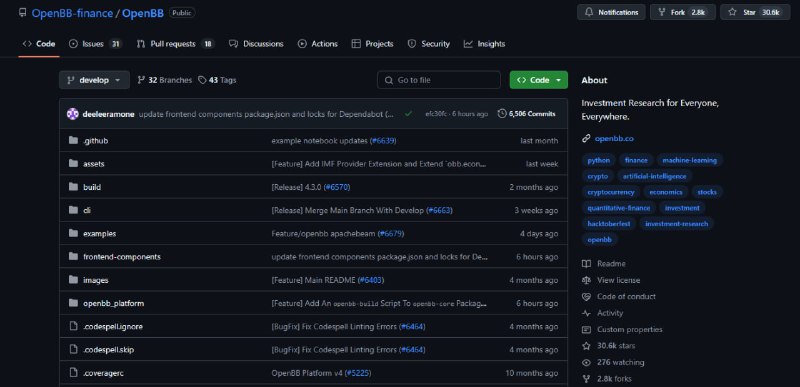Click the Custom properties icon

point(587,329)
